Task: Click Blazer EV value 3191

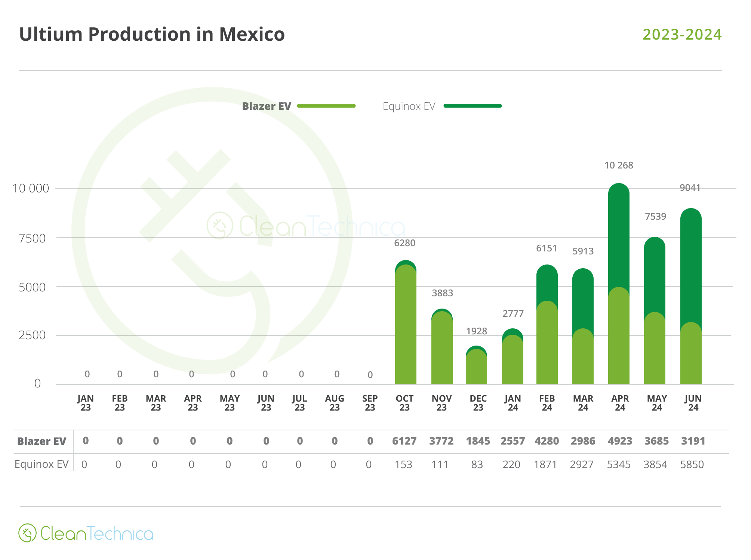Action: point(693,441)
